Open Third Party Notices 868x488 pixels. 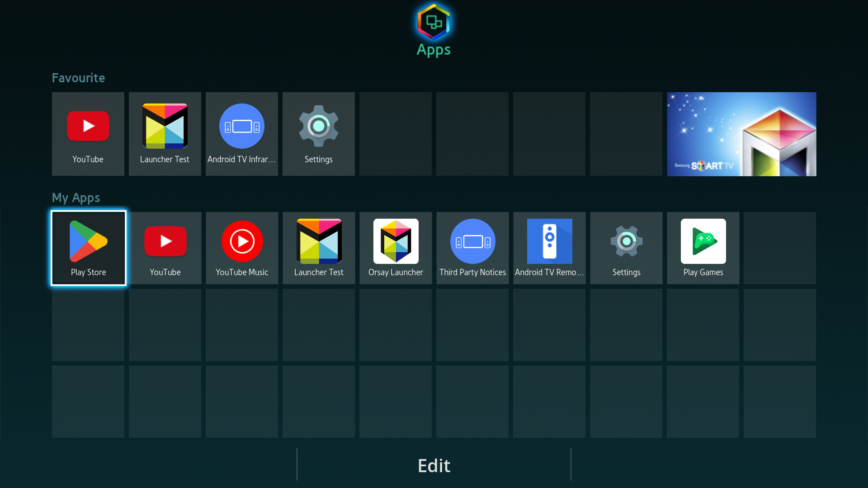(x=472, y=248)
